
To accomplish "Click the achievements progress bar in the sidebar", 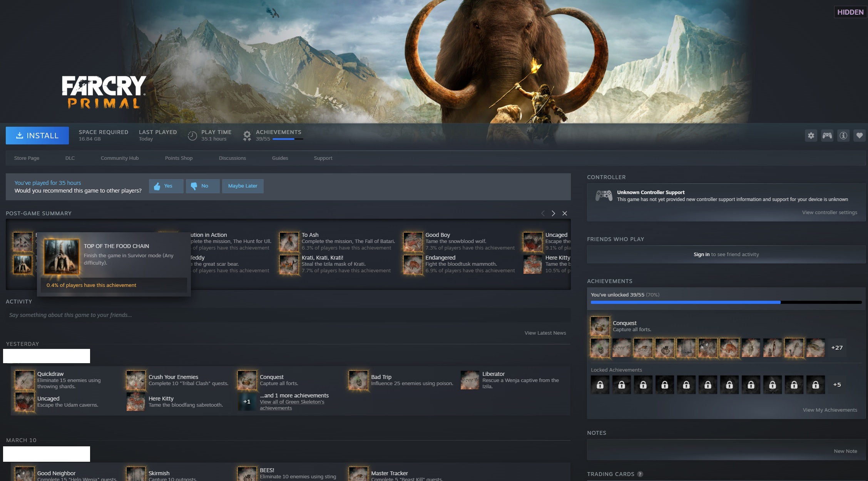I will point(726,302).
